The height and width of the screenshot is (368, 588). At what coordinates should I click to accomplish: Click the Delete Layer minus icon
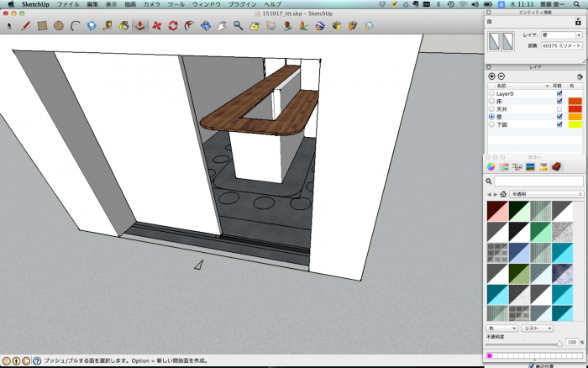click(x=501, y=76)
